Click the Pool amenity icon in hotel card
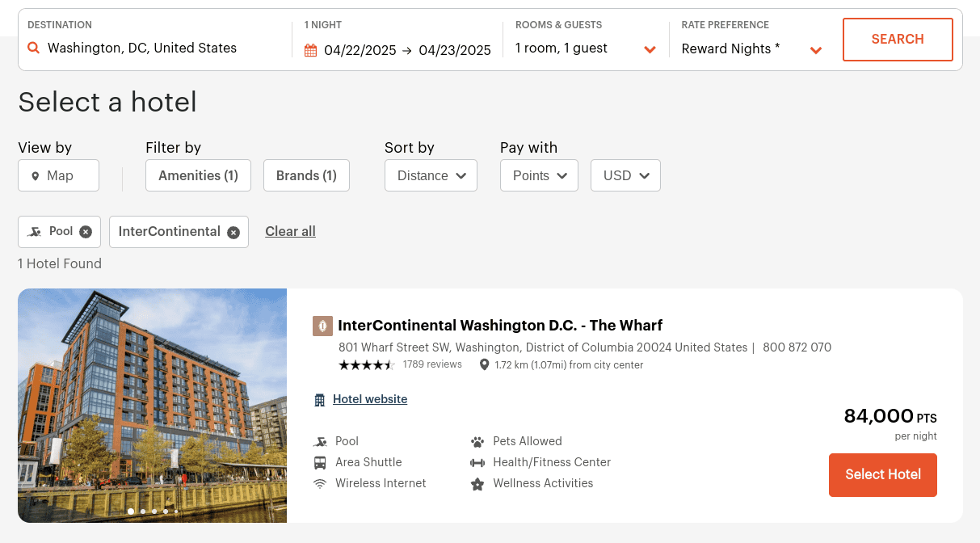 tap(320, 442)
